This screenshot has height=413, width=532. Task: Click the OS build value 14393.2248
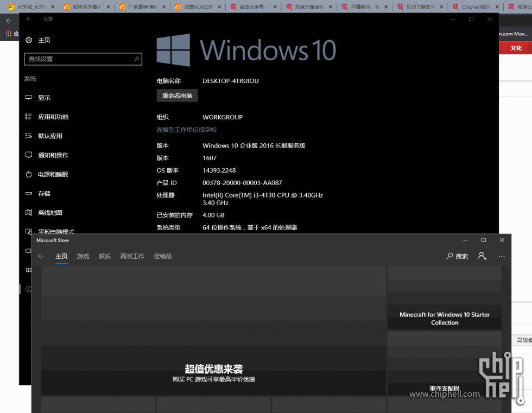point(219,170)
